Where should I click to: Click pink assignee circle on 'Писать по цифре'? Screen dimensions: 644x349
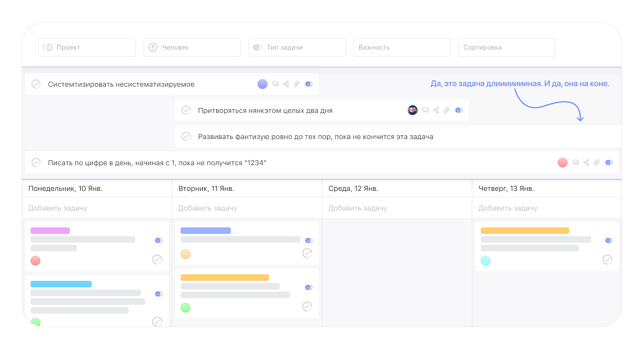point(563,163)
